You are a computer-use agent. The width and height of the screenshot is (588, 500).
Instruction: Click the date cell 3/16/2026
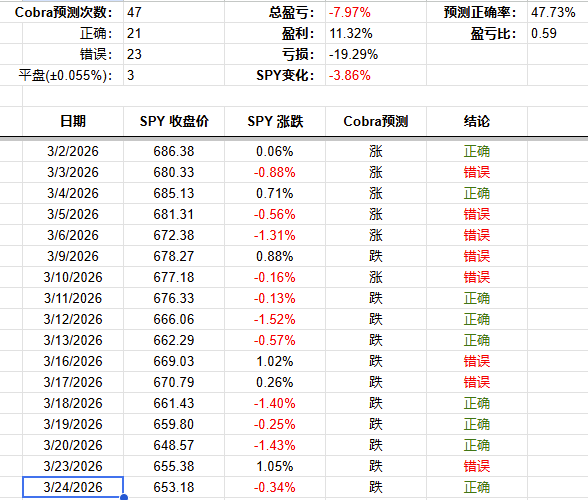[x=73, y=361]
